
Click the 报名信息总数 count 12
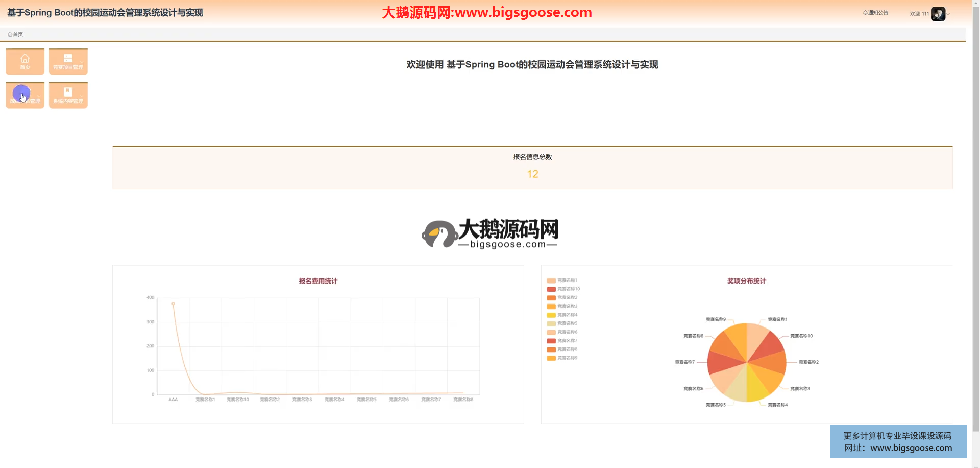(x=532, y=174)
